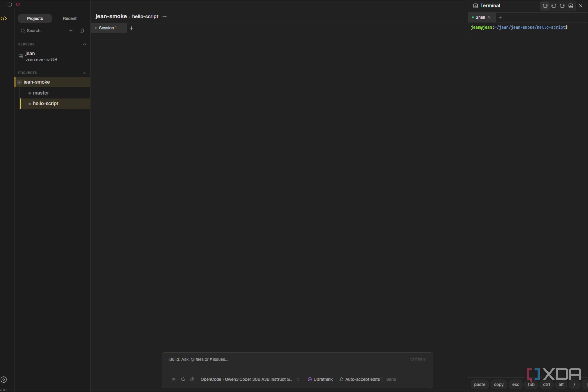Switch to the Recent tab
The width and height of the screenshot is (588, 392).
pyautogui.click(x=70, y=18)
